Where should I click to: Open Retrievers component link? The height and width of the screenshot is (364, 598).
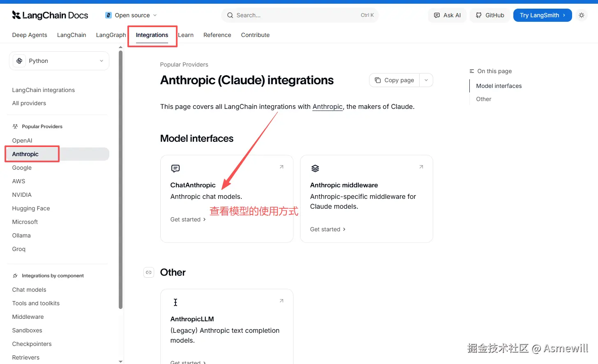[26, 357]
